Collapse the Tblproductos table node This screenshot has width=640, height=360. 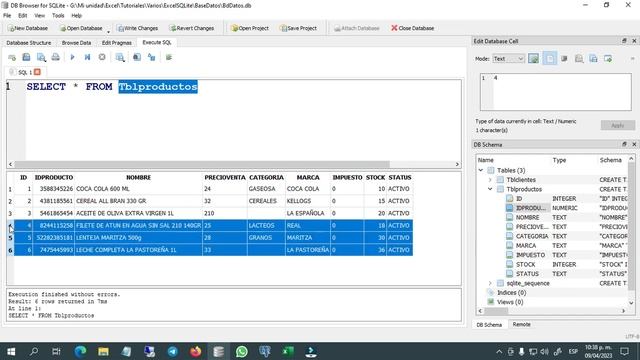490,189
